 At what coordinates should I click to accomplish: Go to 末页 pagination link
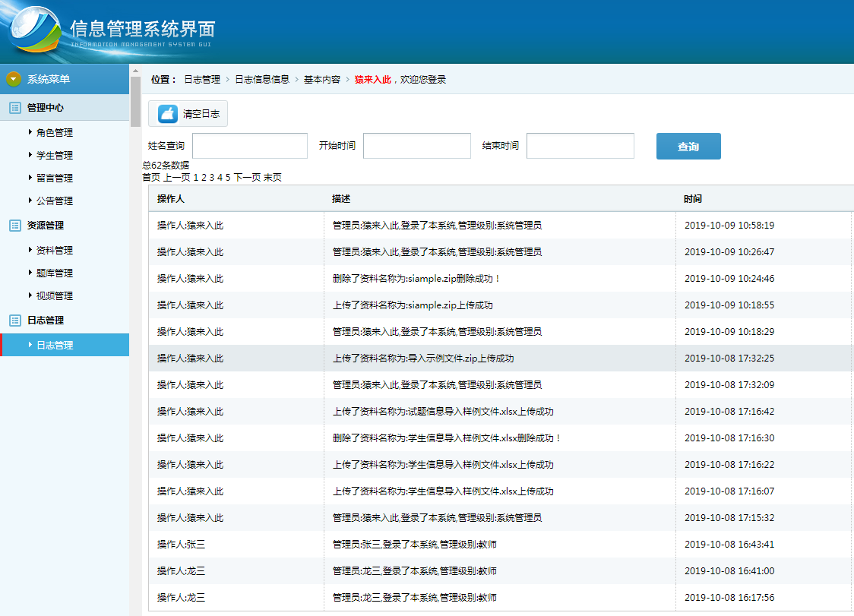[273, 178]
